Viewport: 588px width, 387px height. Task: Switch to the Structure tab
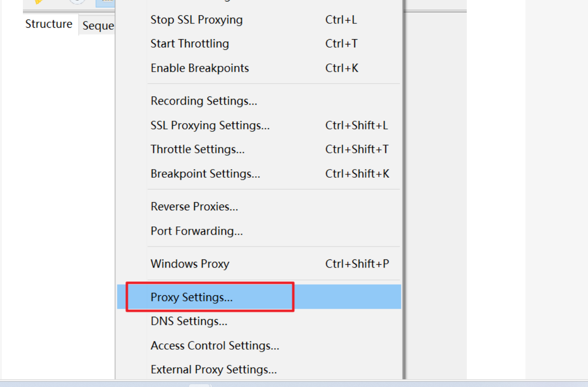49,24
